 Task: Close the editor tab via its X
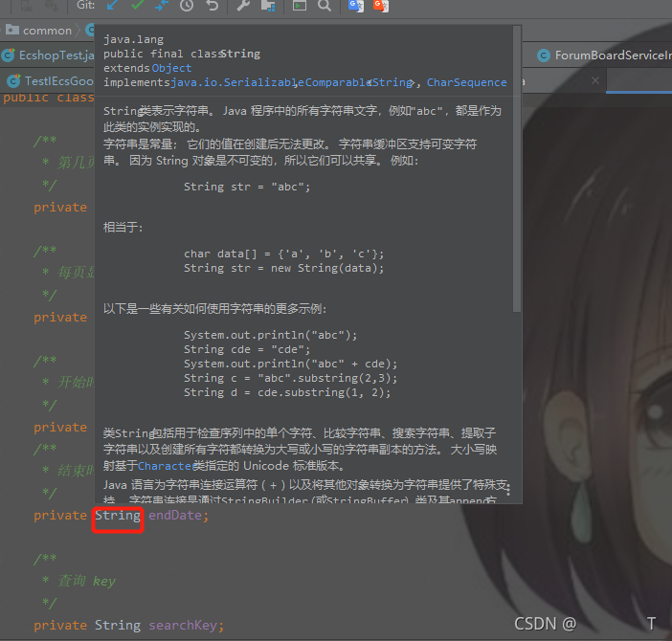click(x=595, y=80)
